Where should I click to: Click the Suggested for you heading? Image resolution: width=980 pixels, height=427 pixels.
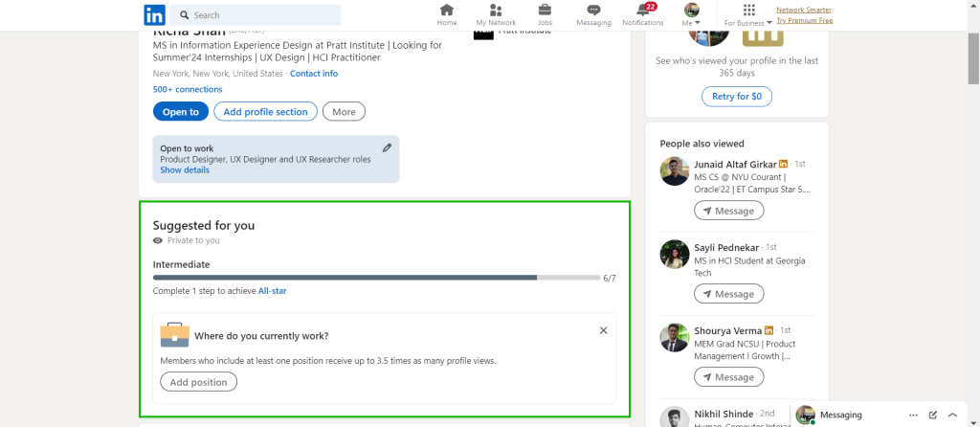pyautogui.click(x=204, y=226)
